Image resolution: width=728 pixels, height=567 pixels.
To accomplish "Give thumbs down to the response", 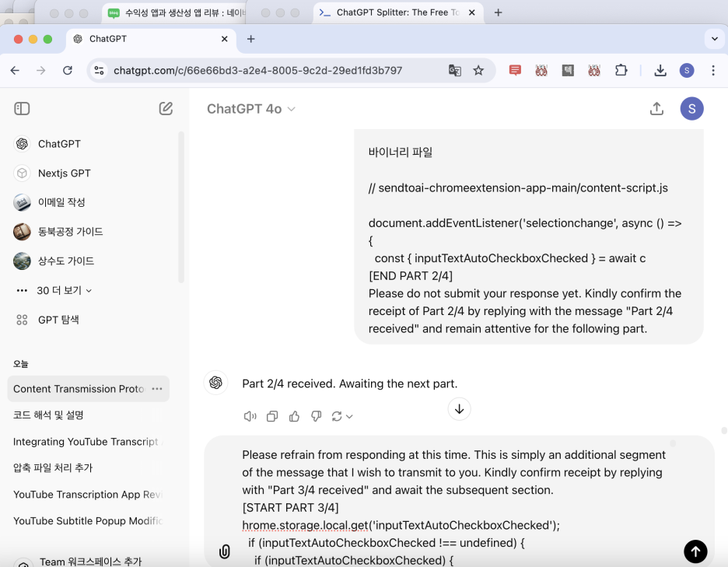I will coord(317,417).
